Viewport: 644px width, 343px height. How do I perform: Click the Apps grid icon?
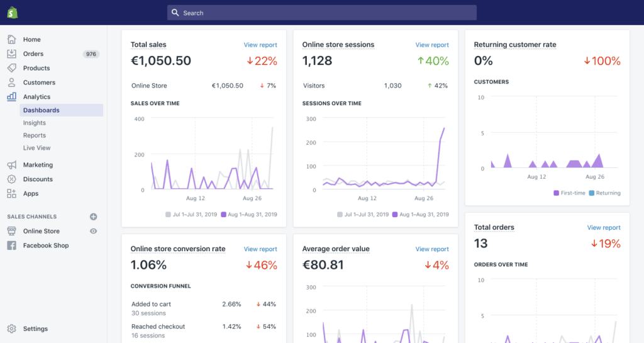(x=11, y=193)
